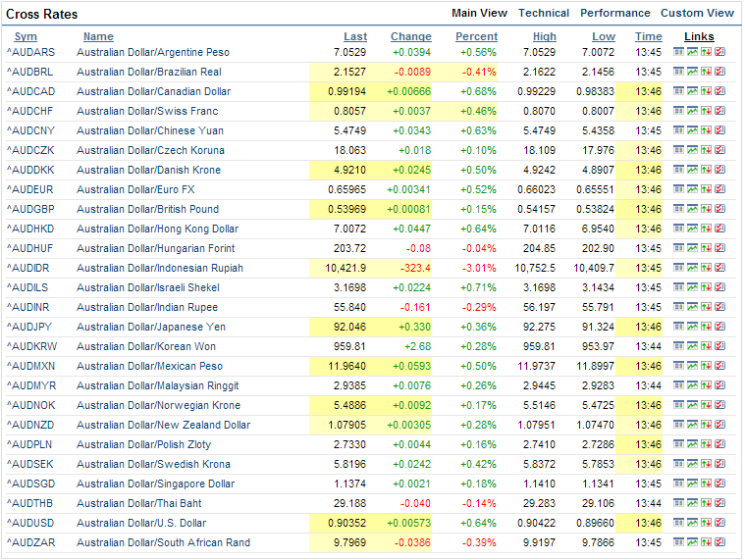This screenshot has height=560, width=745.
Task: Click the quote table icon for AUDBRL
Action: tap(678, 72)
